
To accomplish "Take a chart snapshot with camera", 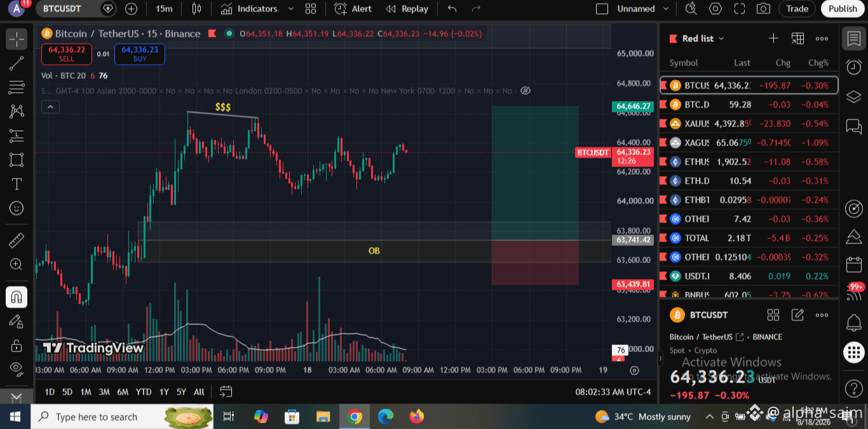I will click(763, 9).
